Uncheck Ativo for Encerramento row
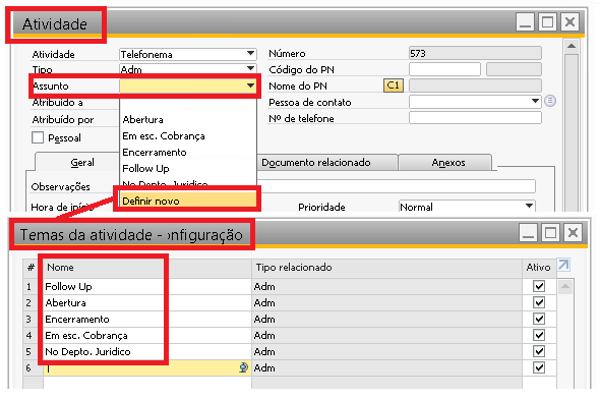600x396 pixels. pyautogui.click(x=539, y=319)
